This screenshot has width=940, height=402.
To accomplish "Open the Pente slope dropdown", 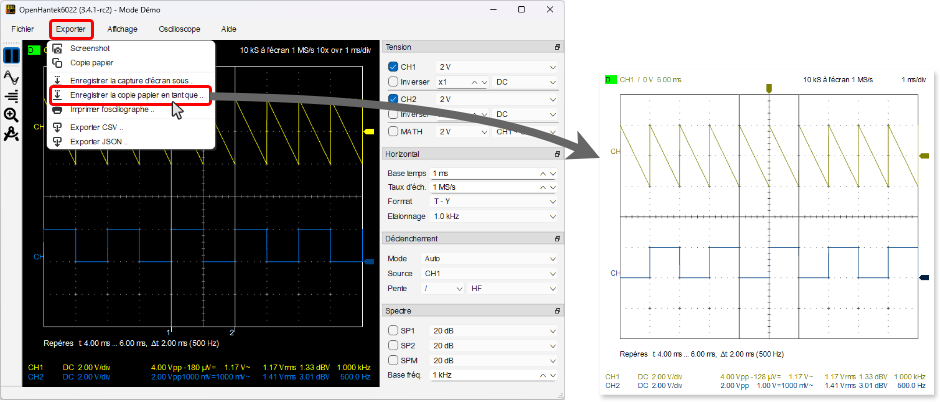I will click(x=443, y=288).
